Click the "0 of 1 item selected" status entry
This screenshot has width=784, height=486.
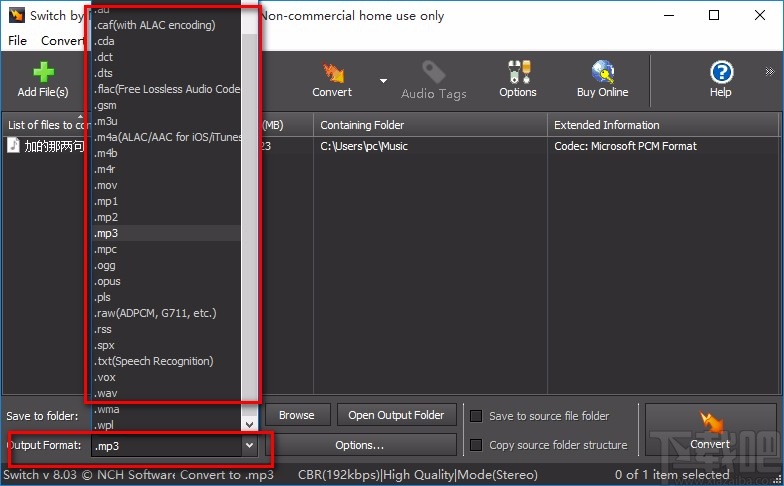point(672,474)
